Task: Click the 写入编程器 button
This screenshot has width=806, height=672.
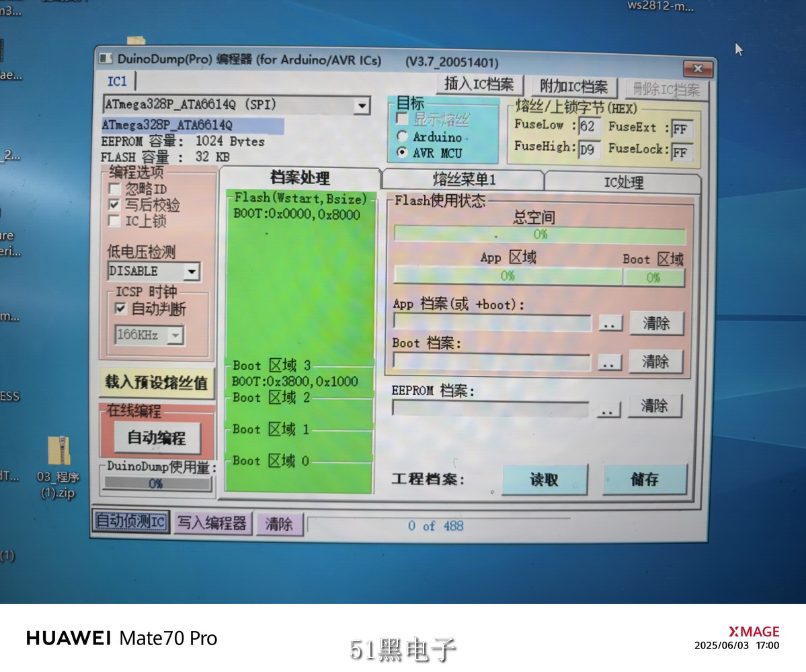Action: (212, 523)
